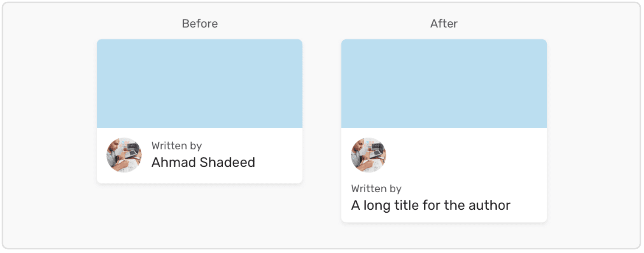Click white footer space right of 'Ahmad Shadeed'
This screenshot has width=644, height=253.
click(279, 163)
